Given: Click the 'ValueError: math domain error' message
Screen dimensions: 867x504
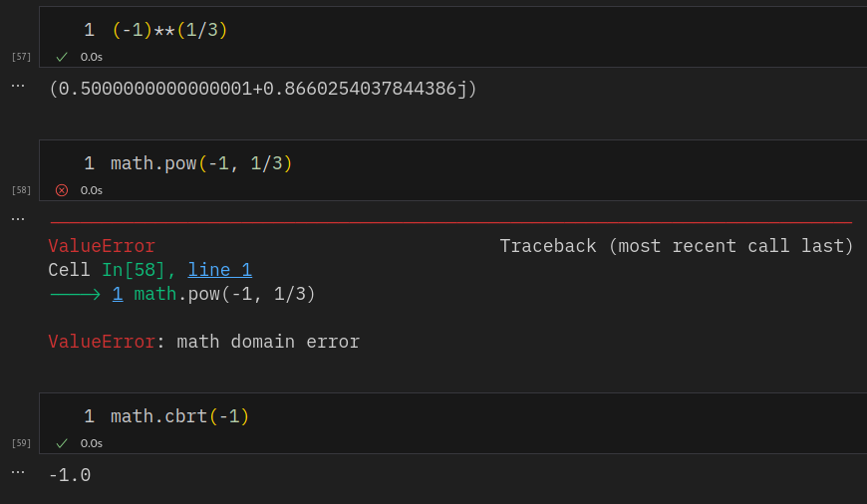Looking at the screenshot, I should [204, 342].
